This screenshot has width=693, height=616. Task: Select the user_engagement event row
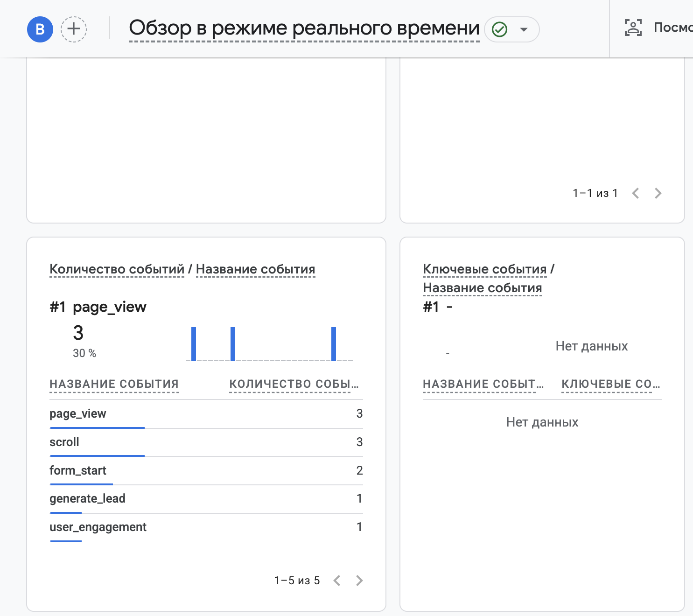[206, 527]
